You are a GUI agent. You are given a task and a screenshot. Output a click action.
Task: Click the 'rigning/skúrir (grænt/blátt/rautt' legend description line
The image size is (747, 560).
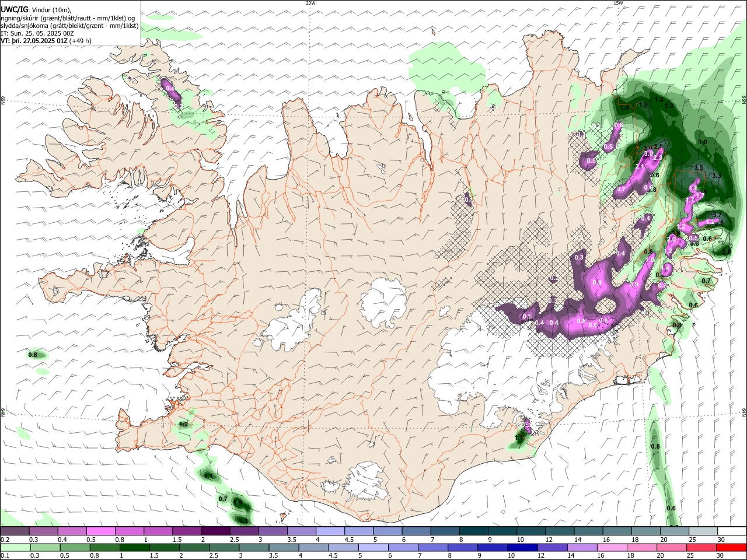69,18
